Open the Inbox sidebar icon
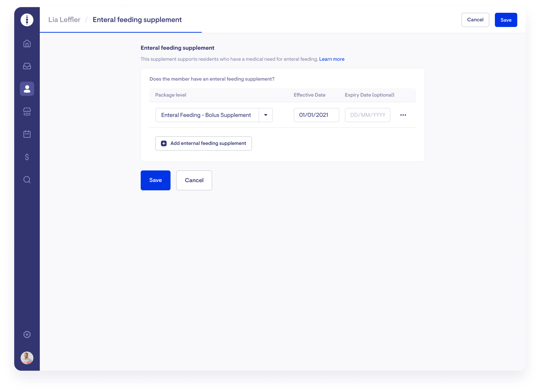This screenshot has height=392, width=540. [x=27, y=66]
